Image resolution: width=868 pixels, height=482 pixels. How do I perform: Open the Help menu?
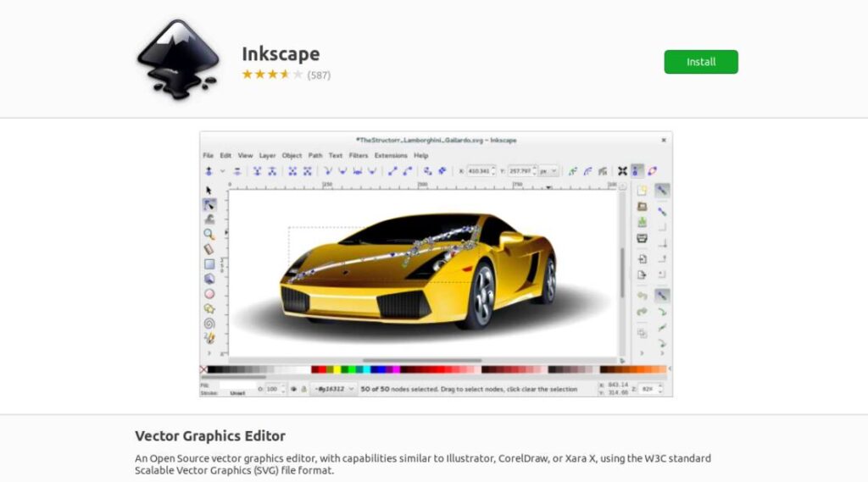tap(421, 156)
